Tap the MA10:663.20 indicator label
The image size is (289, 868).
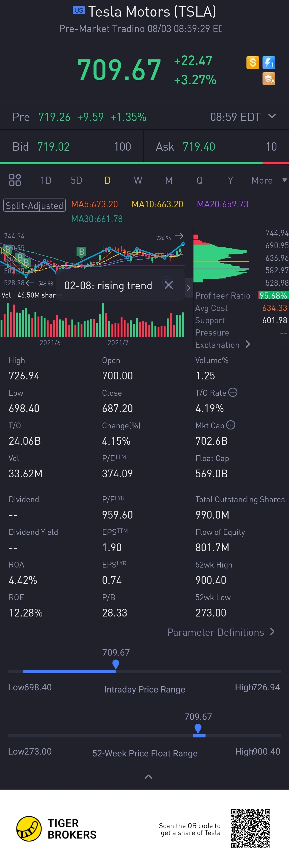coord(157,204)
